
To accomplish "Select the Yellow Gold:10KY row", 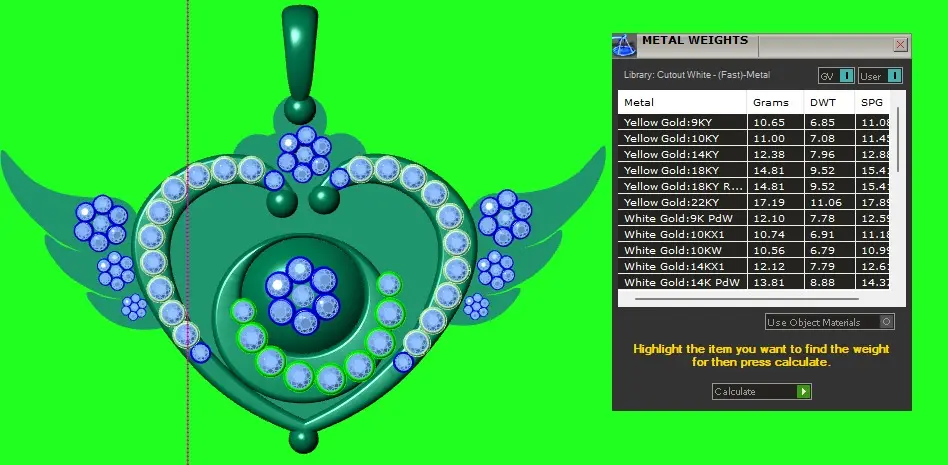I will [753, 138].
